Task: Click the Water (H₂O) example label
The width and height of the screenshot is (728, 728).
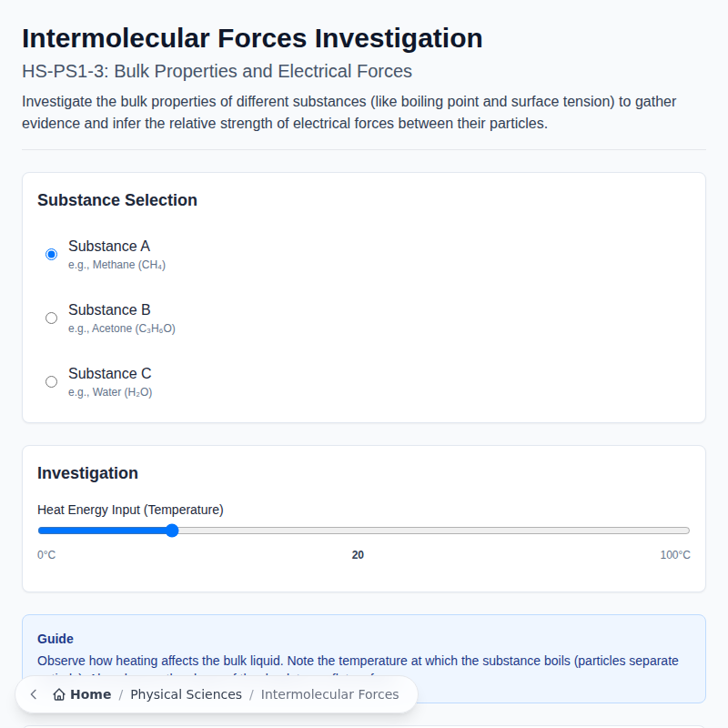Action: [109, 392]
